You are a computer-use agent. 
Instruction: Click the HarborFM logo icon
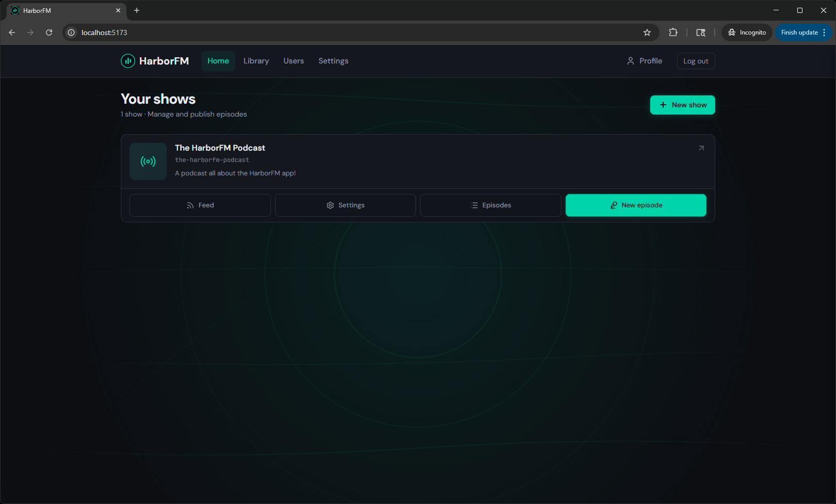(127, 61)
